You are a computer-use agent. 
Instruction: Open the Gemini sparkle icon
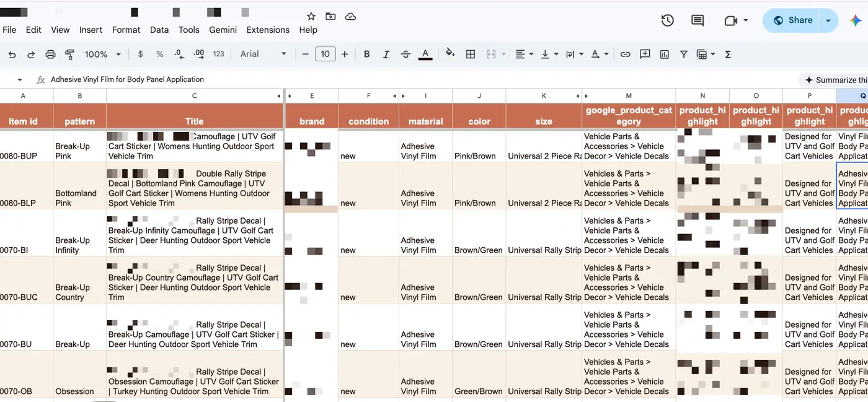click(855, 20)
